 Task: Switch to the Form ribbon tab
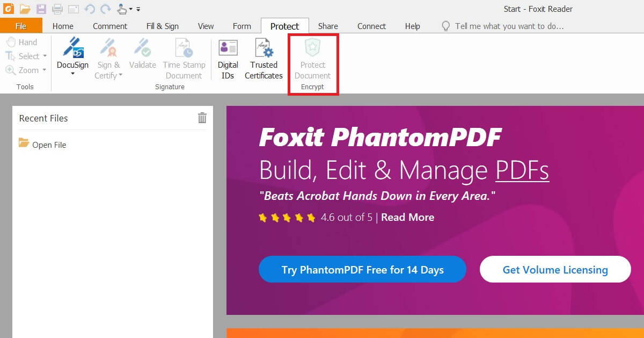click(241, 25)
